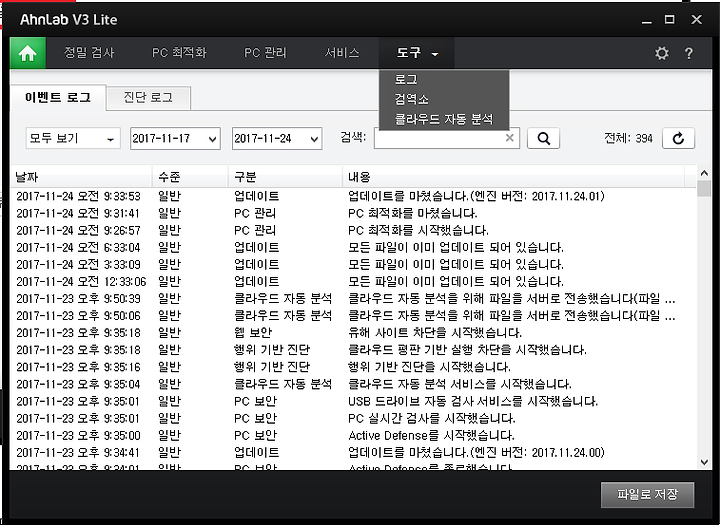Select the row dated 오전 12:33:06
Viewport: 720px width, 527px height.
(x=353, y=281)
